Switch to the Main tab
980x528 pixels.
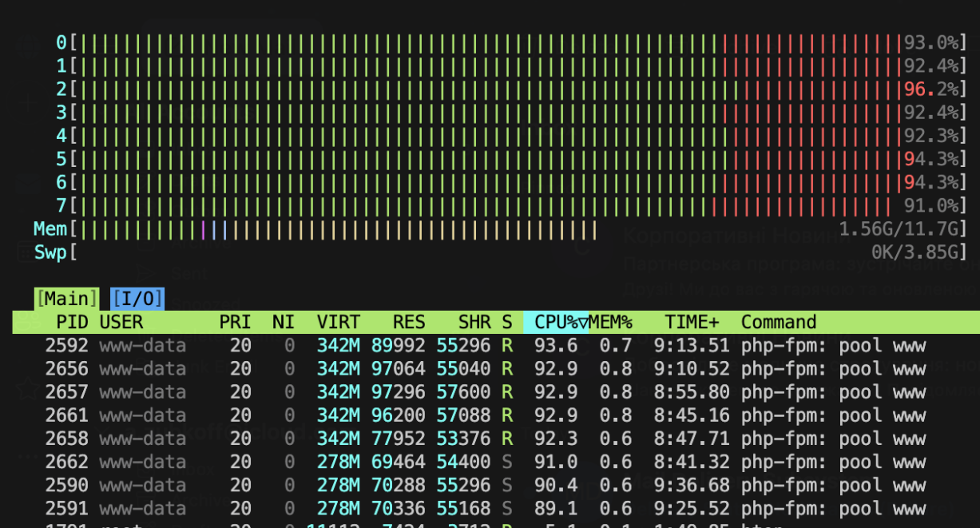[x=66, y=299]
